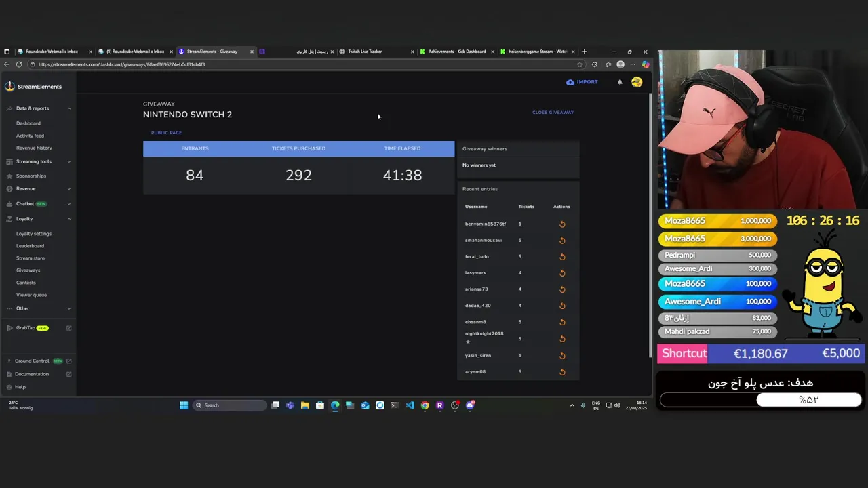The height and width of the screenshot is (488, 868).
Task: Click refund icon for smahanmousavi row
Action: coord(562,241)
